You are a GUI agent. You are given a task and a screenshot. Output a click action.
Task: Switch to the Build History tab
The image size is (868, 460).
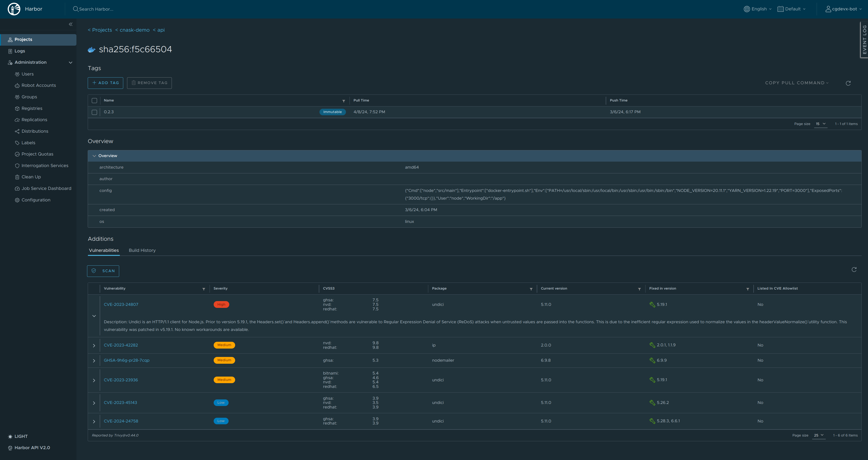click(x=142, y=250)
